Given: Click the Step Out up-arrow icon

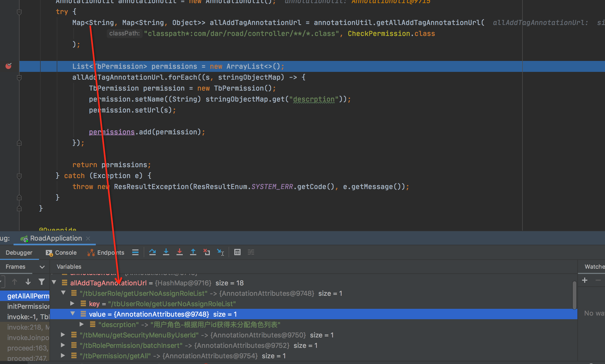Looking at the screenshot, I should [193, 252].
